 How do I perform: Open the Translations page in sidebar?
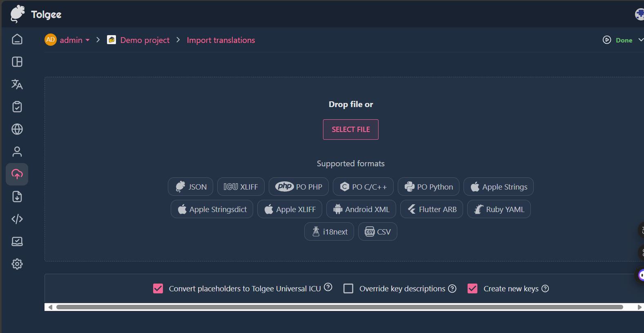point(17,84)
